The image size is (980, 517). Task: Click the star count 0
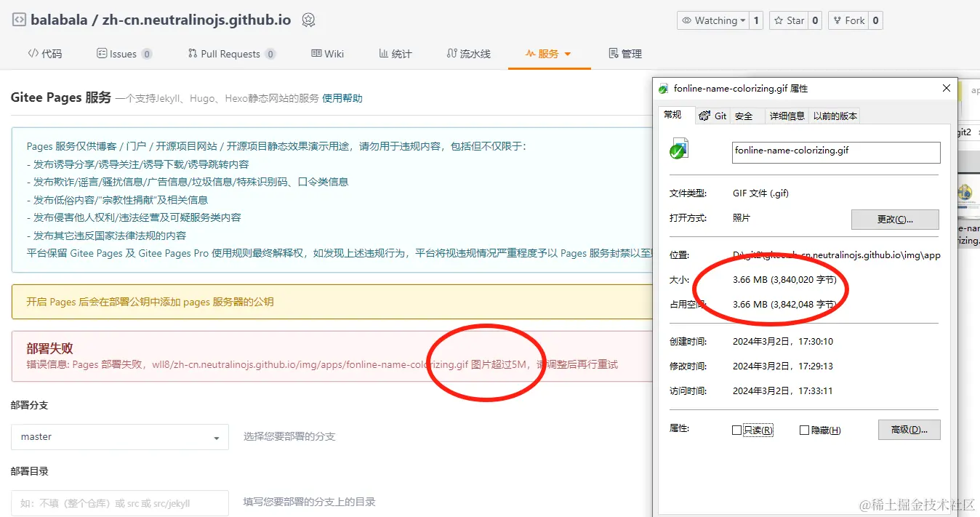816,20
